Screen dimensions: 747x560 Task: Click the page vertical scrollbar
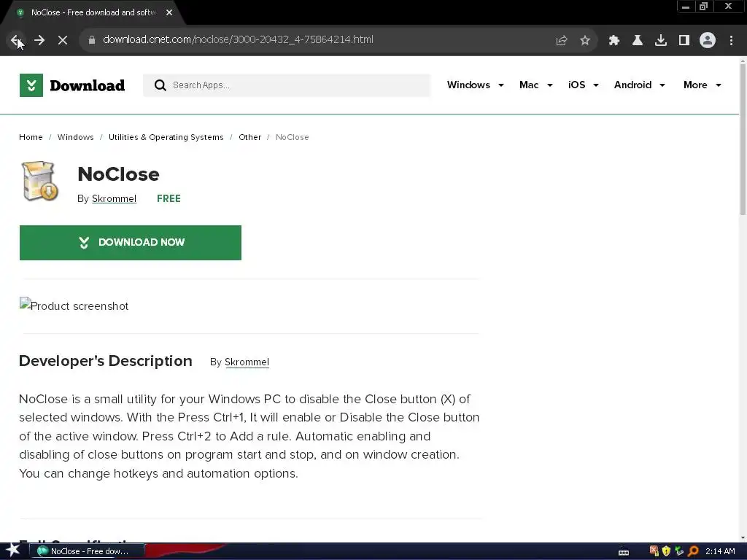click(x=743, y=141)
